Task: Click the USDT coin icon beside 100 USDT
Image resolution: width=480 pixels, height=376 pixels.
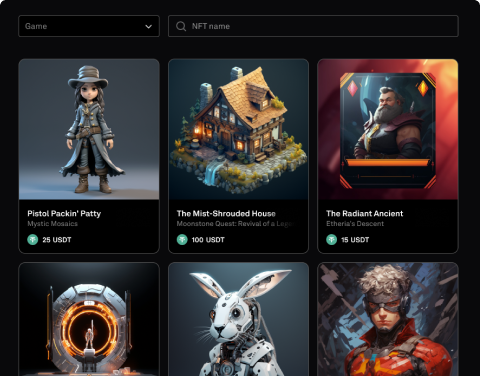Action: click(x=182, y=239)
